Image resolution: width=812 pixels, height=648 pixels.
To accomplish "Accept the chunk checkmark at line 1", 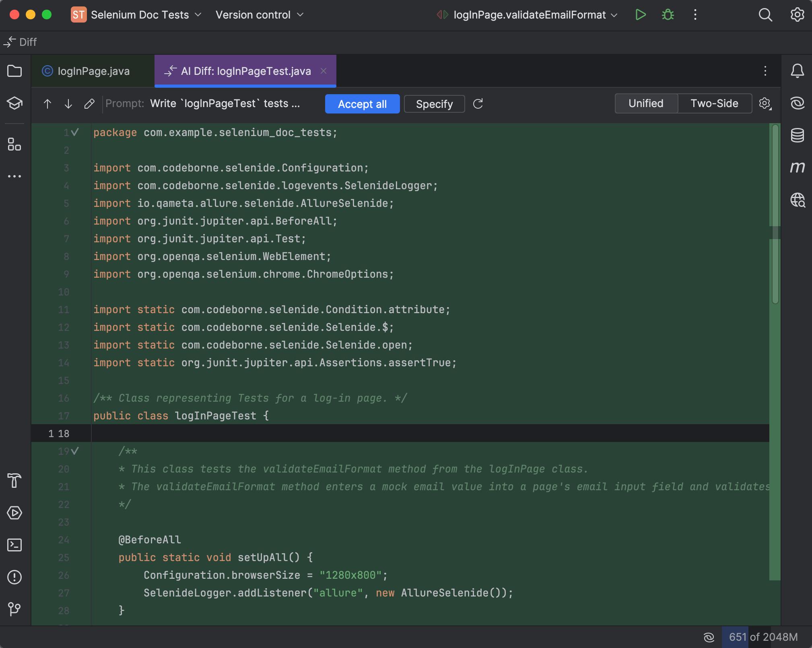I will pos(75,132).
